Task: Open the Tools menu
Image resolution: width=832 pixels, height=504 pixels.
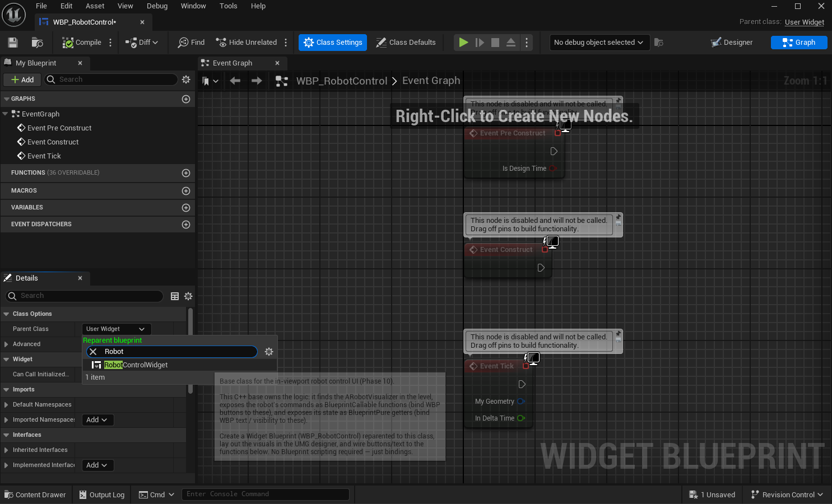Action: 228,6
